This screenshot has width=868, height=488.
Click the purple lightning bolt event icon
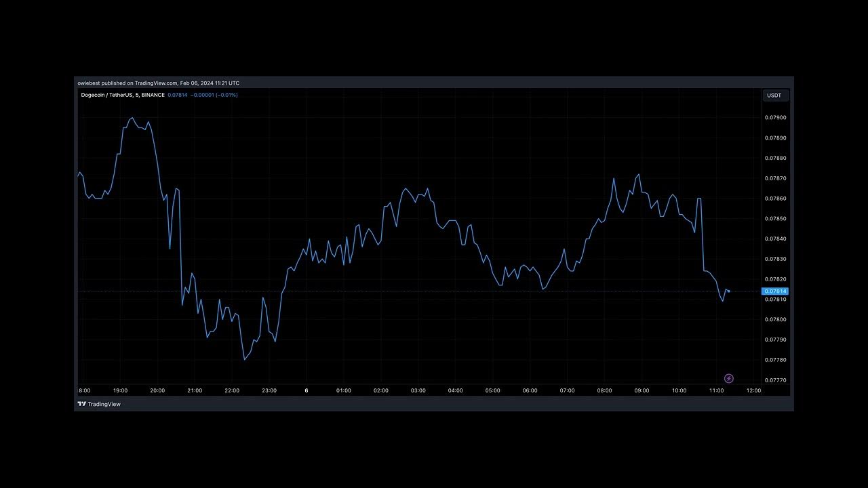pos(729,379)
